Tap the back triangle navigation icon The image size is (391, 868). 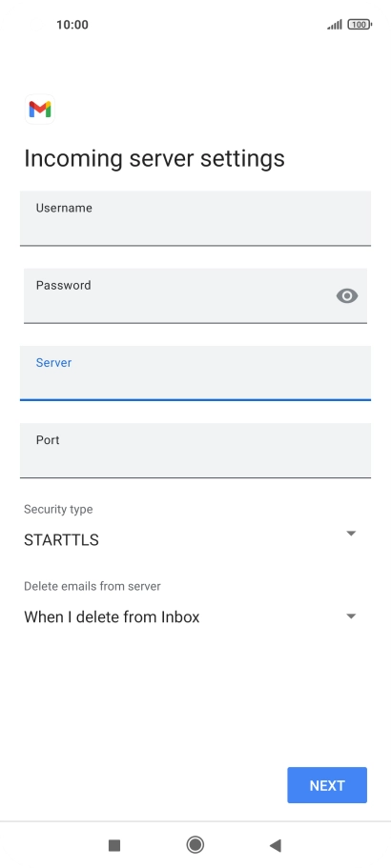(x=276, y=845)
